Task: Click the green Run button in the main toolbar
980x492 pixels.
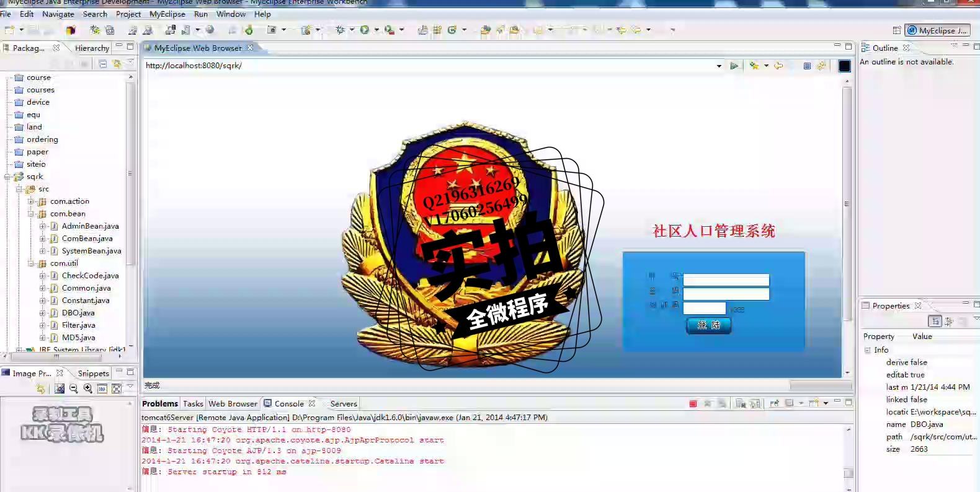Action: point(365,30)
